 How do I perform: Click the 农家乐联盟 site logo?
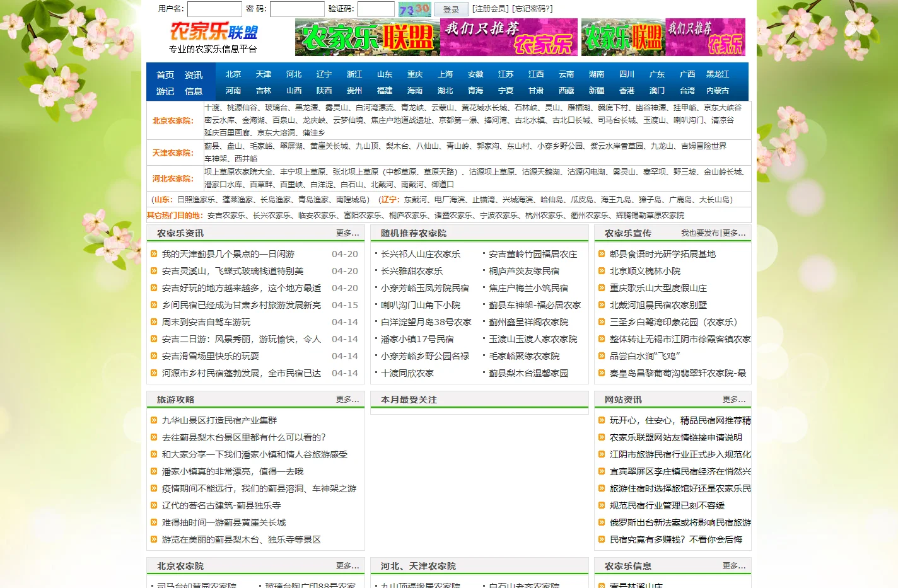click(214, 32)
